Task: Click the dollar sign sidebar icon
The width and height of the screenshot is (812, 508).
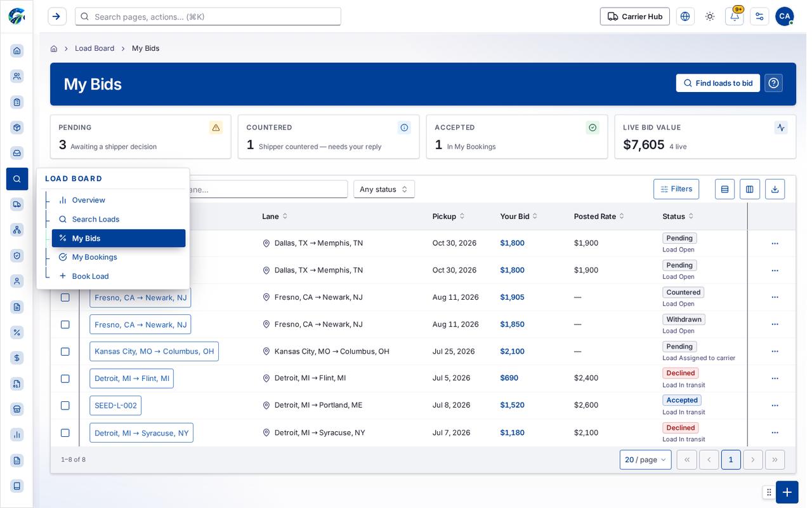Action: click(17, 358)
